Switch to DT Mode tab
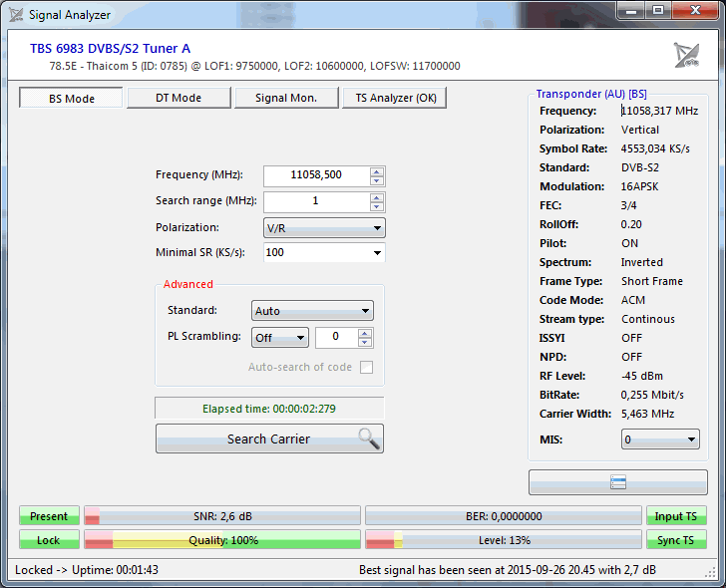 (179, 98)
